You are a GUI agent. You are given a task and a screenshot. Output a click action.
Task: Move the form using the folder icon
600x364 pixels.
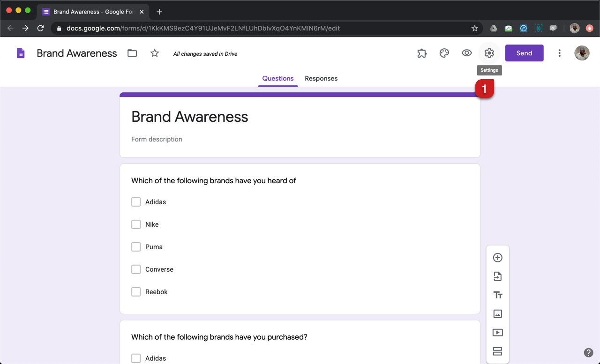point(132,53)
